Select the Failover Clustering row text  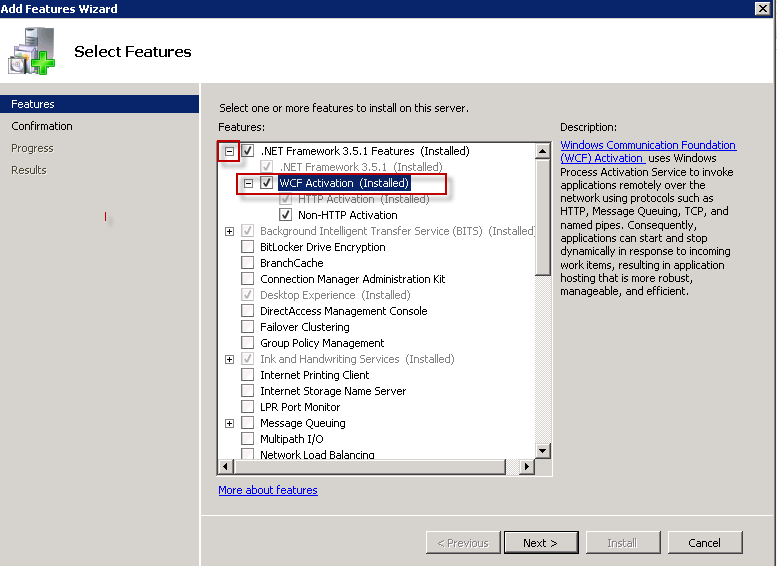point(305,327)
